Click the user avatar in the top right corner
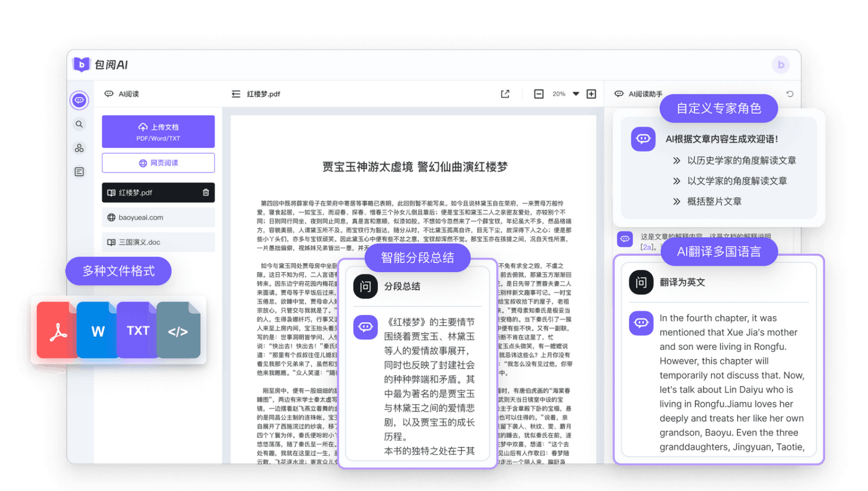The image size is (868, 491). 781,65
